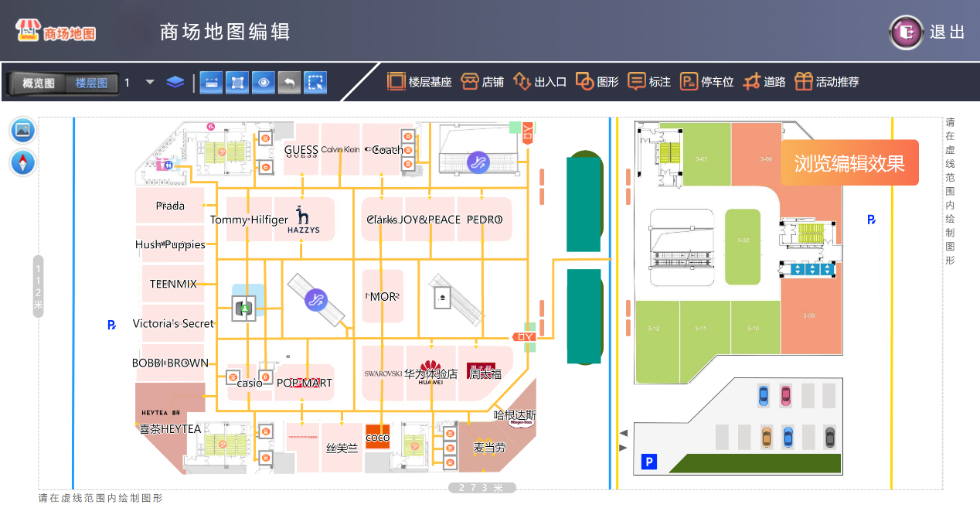The image size is (980, 508).
Task: Select the SWAROVSKI shop
Action: click(x=383, y=373)
